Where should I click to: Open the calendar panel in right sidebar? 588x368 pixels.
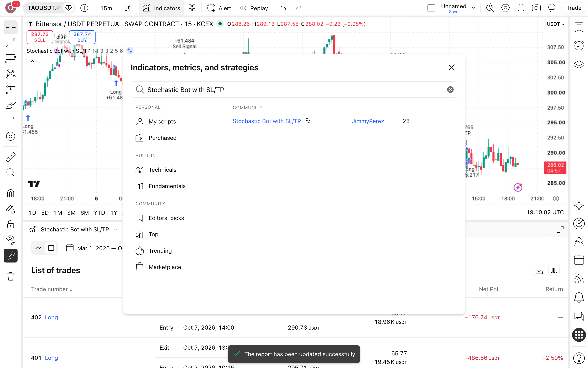click(x=579, y=260)
